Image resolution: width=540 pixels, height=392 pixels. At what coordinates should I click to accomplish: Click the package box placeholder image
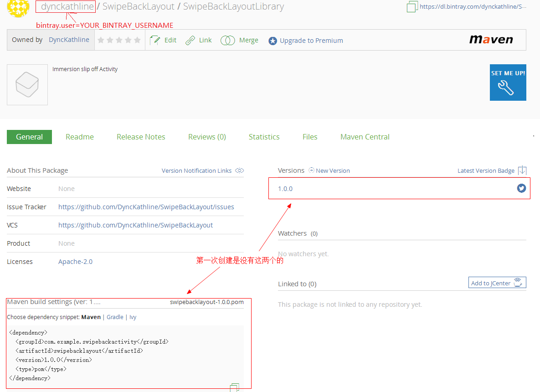(27, 85)
